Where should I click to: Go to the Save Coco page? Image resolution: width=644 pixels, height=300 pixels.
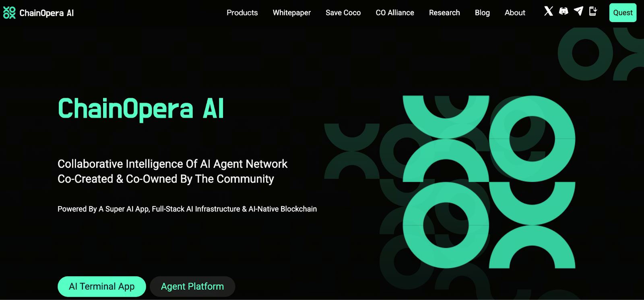343,12
